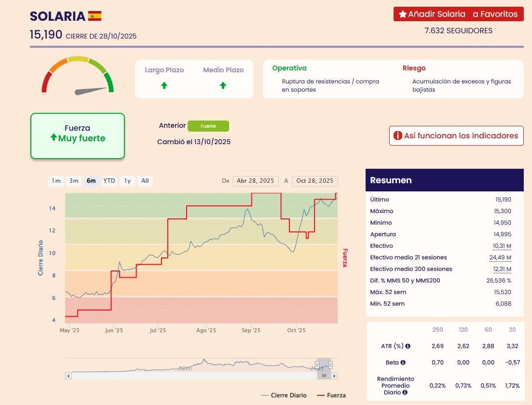
Task: Click the Rendimiento value 1,72%
Action: point(512,386)
